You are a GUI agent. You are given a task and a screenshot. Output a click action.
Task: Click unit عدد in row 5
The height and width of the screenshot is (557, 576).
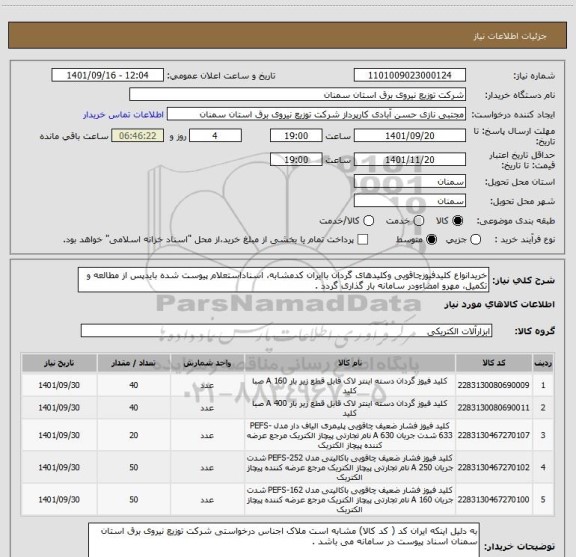point(207,500)
